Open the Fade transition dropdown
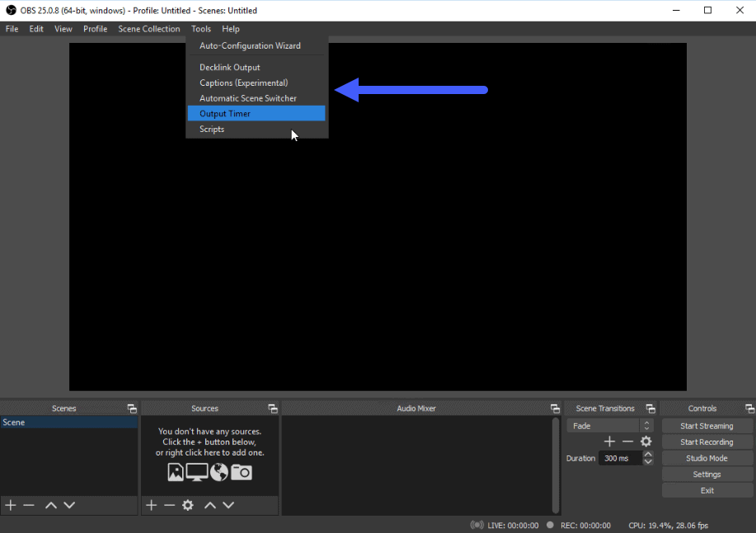 coord(610,426)
